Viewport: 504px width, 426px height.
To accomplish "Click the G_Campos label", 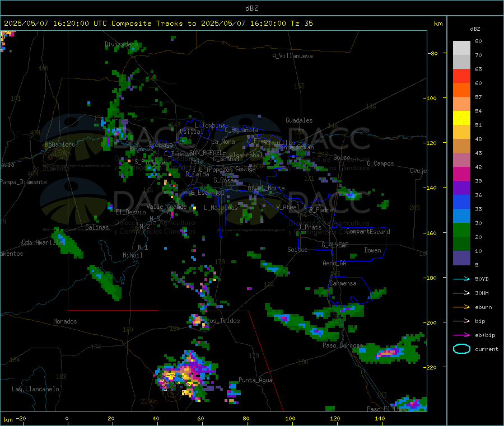I will 380,163.
